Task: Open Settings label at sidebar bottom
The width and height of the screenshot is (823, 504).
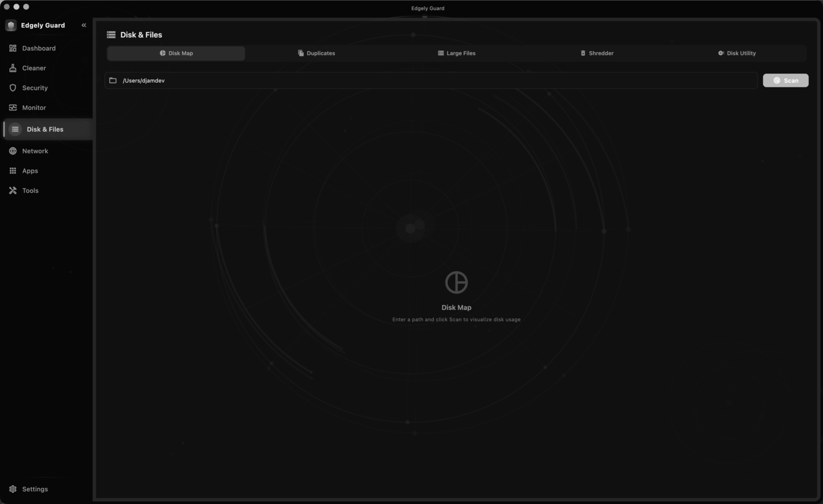Action: coord(35,489)
